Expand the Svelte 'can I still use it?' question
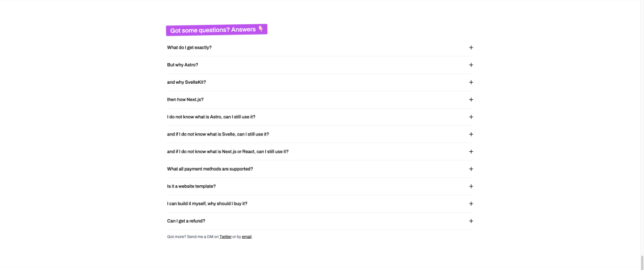The height and width of the screenshot is (270, 644). coord(218,134)
